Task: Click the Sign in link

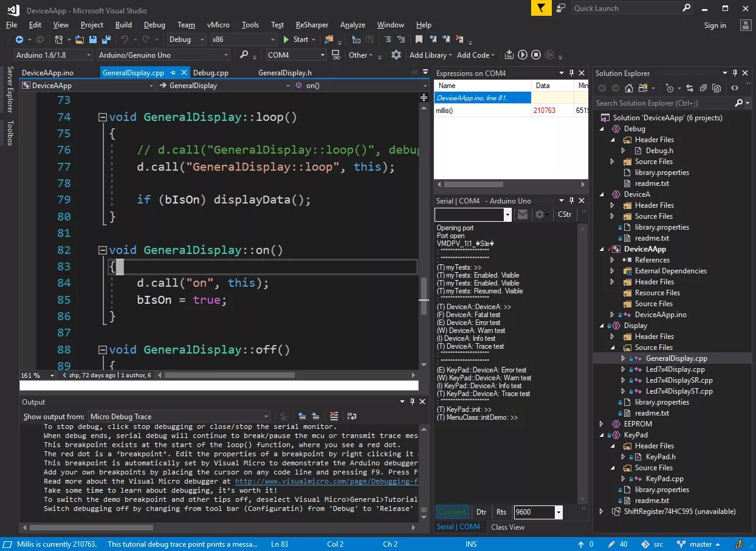Action: (x=715, y=26)
